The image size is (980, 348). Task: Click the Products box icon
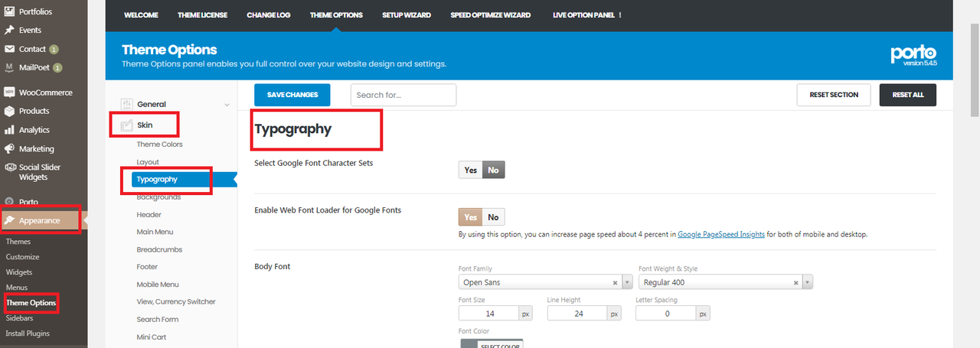9,111
